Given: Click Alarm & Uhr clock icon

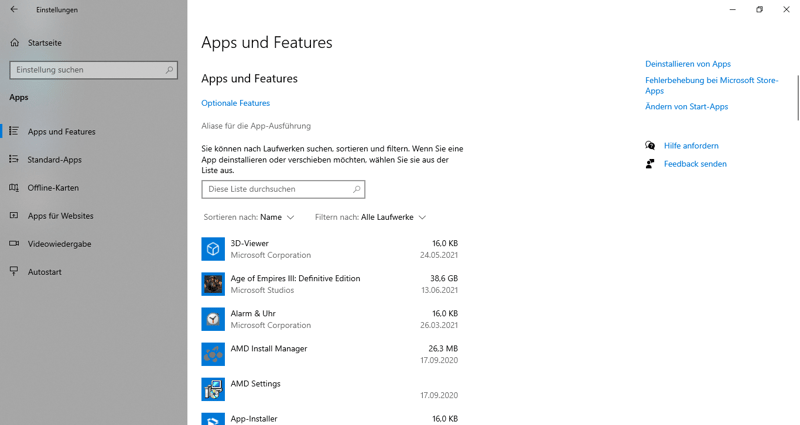Looking at the screenshot, I should point(213,319).
